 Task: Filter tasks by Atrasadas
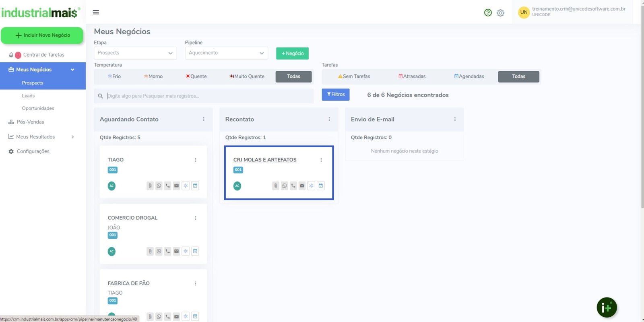(x=412, y=76)
